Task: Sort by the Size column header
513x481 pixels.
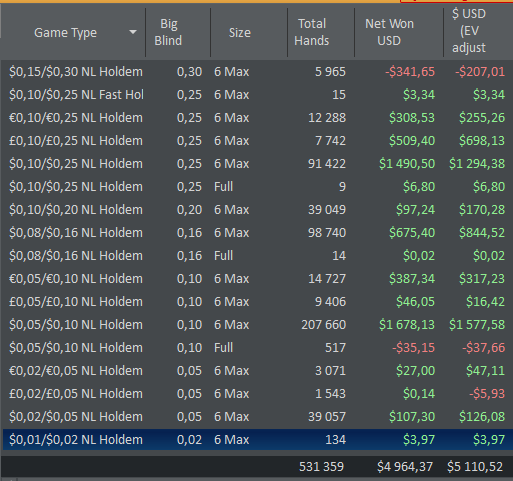Action: coord(240,33)
